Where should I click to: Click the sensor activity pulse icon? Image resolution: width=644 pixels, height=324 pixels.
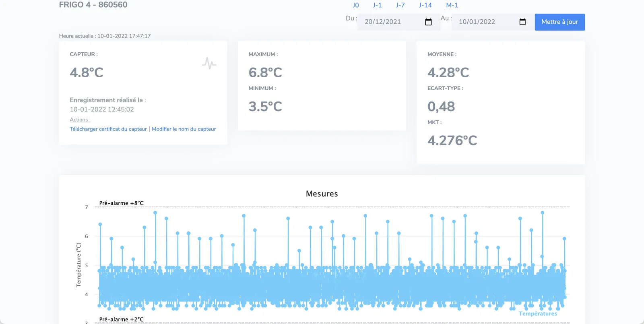click(x=209, y=63)
